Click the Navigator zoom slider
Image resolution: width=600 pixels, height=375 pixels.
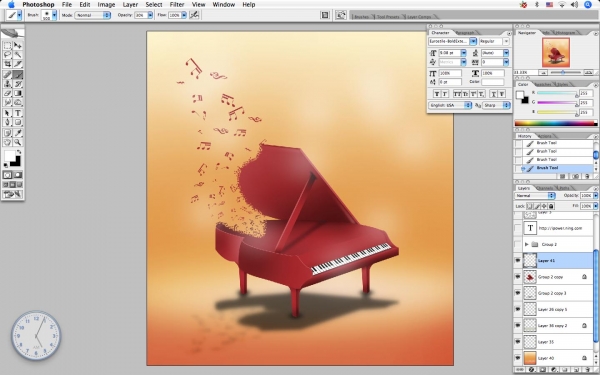[x=563, y=72]
